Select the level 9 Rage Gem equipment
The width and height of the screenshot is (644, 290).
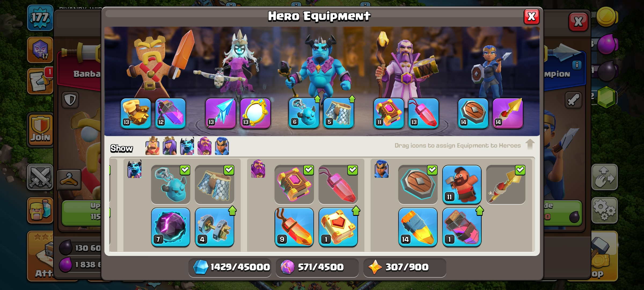coord(294,227)
